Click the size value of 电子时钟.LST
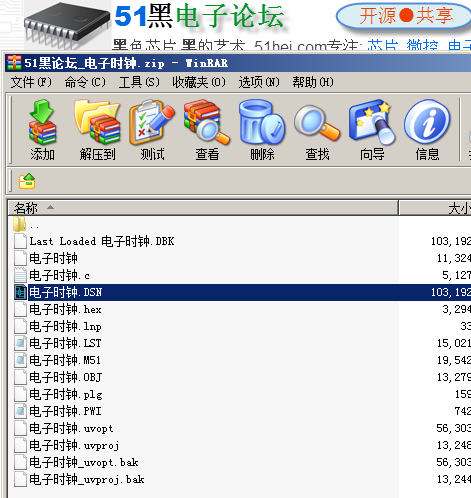The height and width of the screenshot is (498, 471). coord(454,343)
